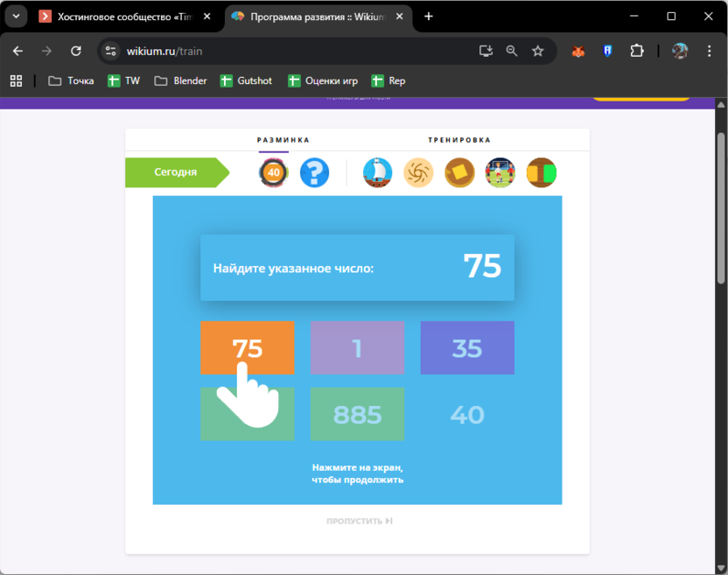Click the orange 75 tile
Image resolution: width=728 pixels, height=575 pixels.
[248, 347]
